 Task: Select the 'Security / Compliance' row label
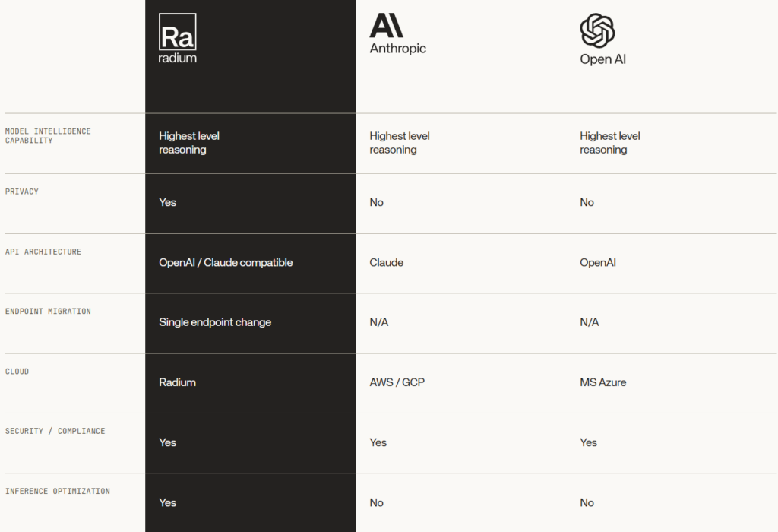(55, 431)
